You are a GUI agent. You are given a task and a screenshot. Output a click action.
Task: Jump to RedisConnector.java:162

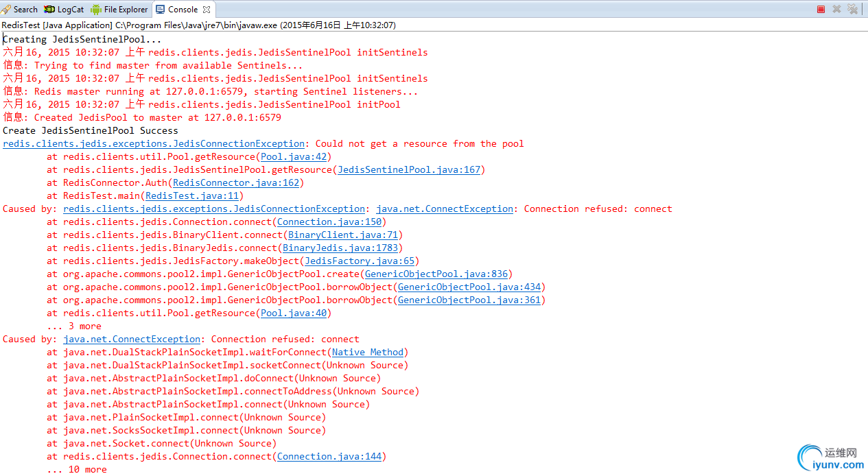236,182
